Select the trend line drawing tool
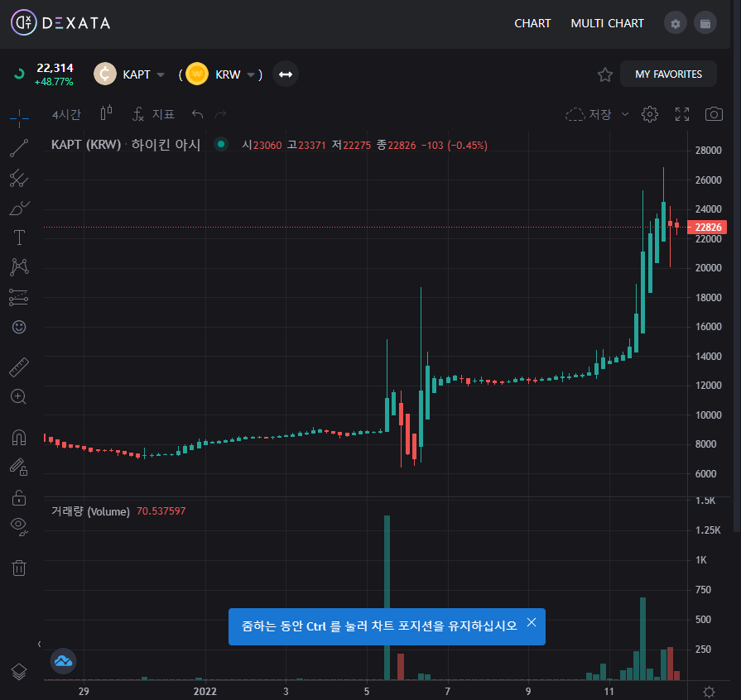The height and width of the screenshot is (700, 741). [19, 148]
